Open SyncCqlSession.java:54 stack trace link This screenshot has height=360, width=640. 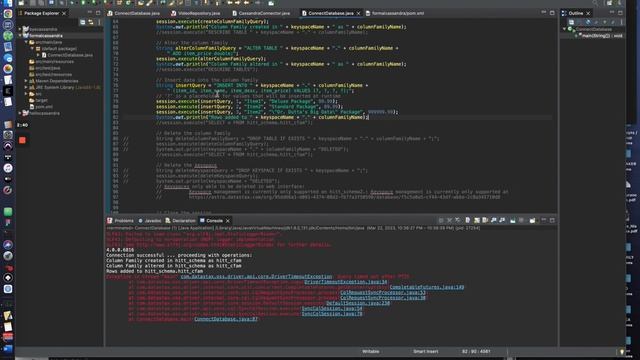click(332, 308)
